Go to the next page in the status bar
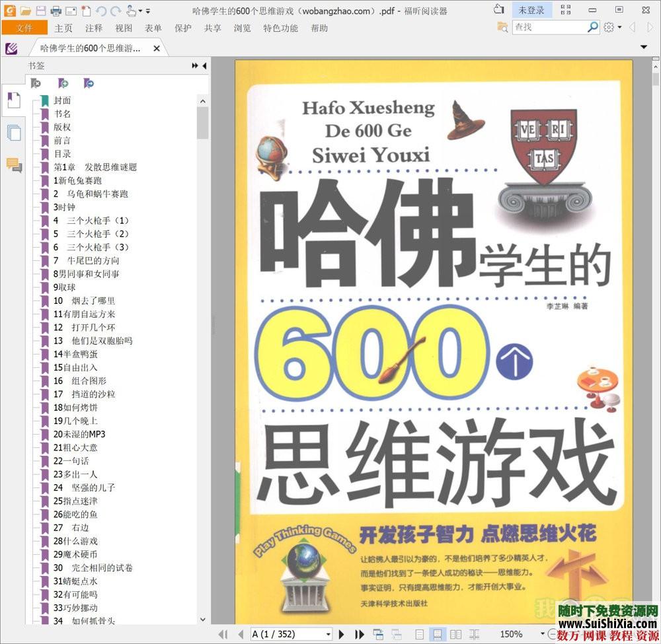The width and height of the screenshot is (661, 644). coord(342,634)
